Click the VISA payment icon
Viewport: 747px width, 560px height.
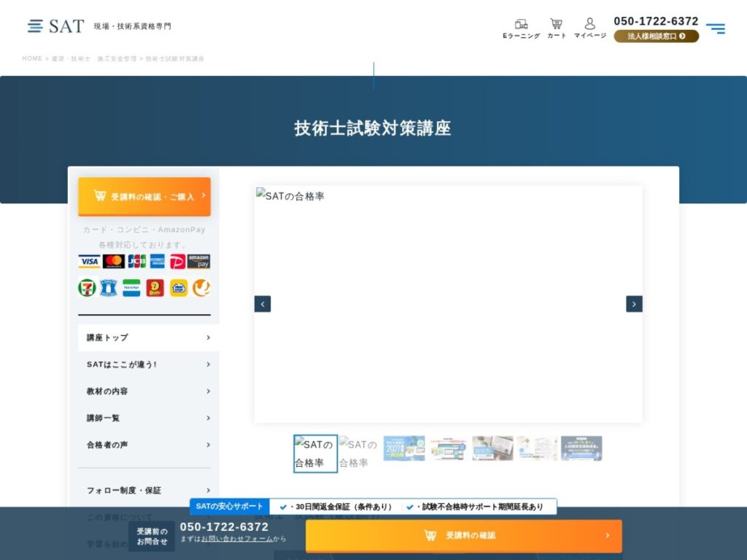(x=89, y=262)
